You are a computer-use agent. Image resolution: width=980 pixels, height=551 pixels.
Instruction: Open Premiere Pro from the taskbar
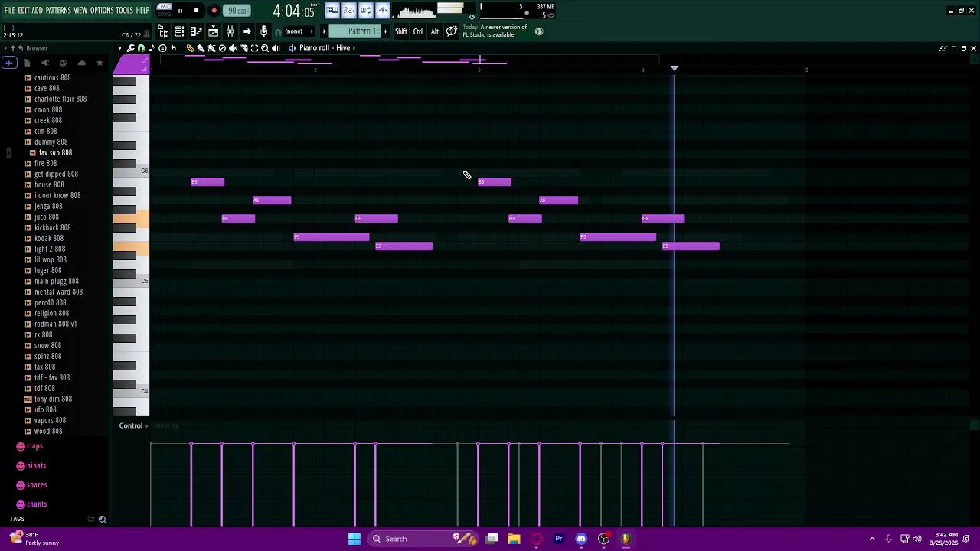click(x=559, y=539)
